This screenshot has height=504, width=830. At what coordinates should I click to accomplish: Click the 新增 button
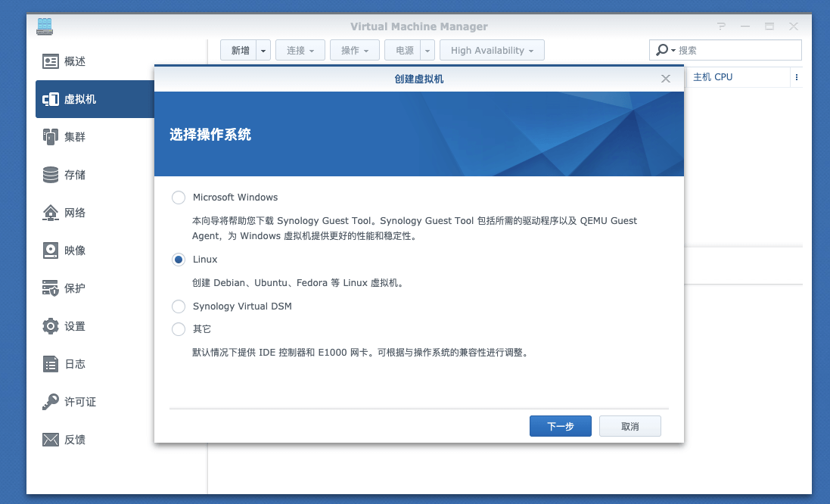239,50
